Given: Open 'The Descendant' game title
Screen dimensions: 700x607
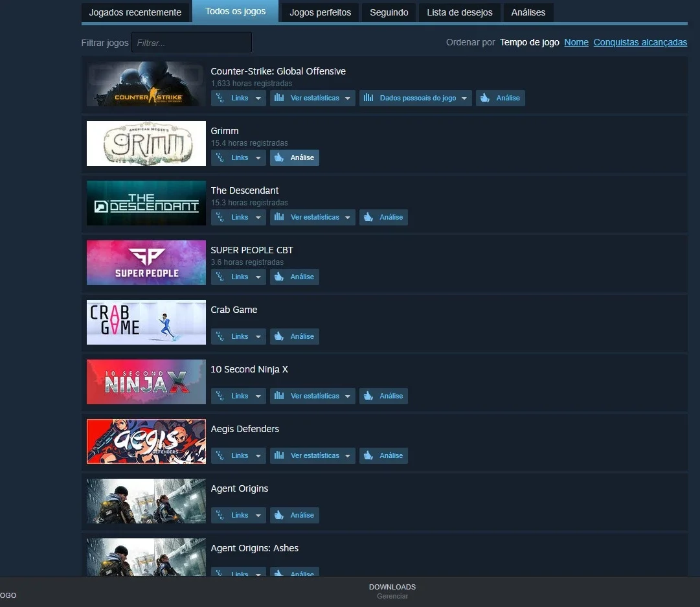Looking at the screenshot, I should (x=245, y=190).
